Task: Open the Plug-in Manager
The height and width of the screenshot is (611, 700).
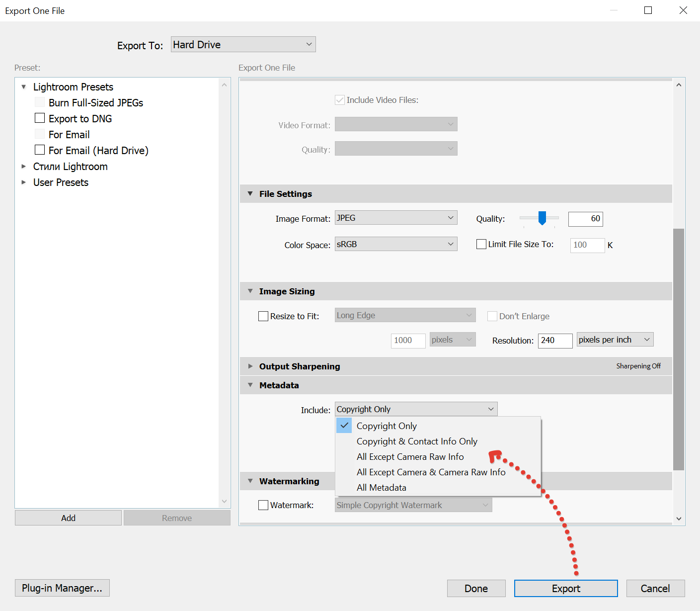Action: 62,588
